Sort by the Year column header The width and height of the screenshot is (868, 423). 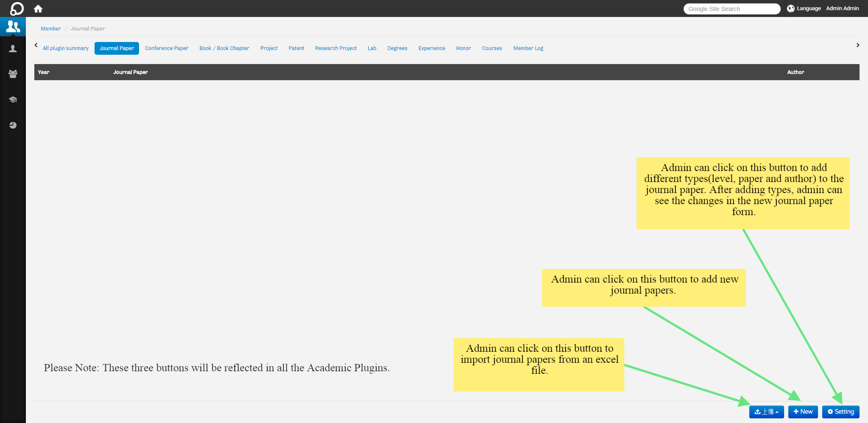point(44,72)
